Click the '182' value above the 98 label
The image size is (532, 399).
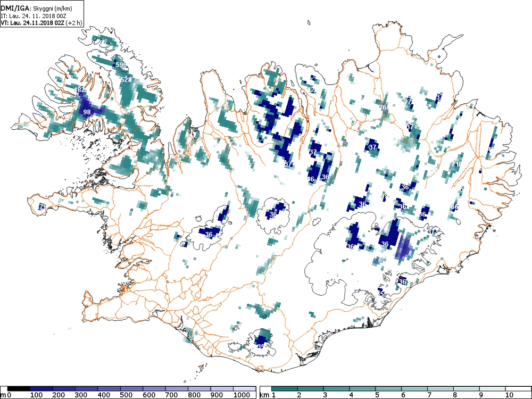click(79, 90)
